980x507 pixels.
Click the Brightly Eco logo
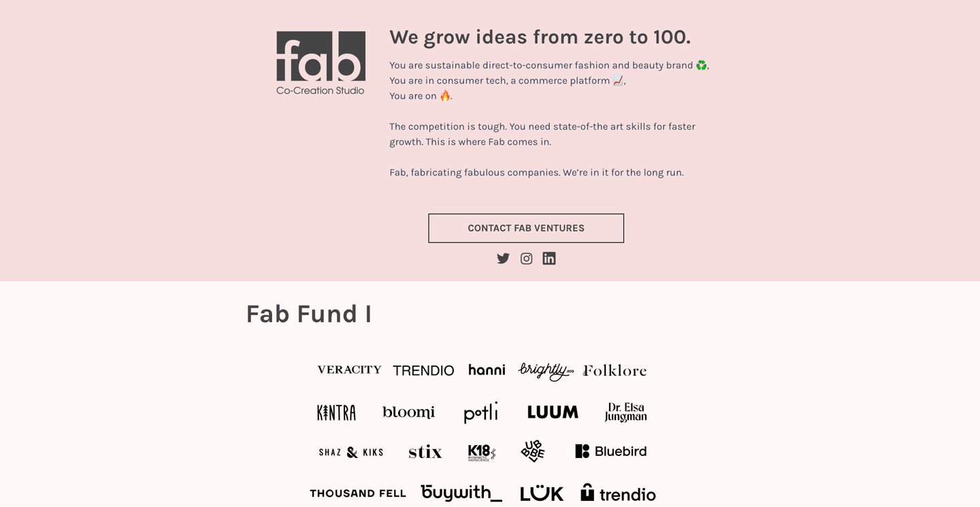(x=546, y=370)
